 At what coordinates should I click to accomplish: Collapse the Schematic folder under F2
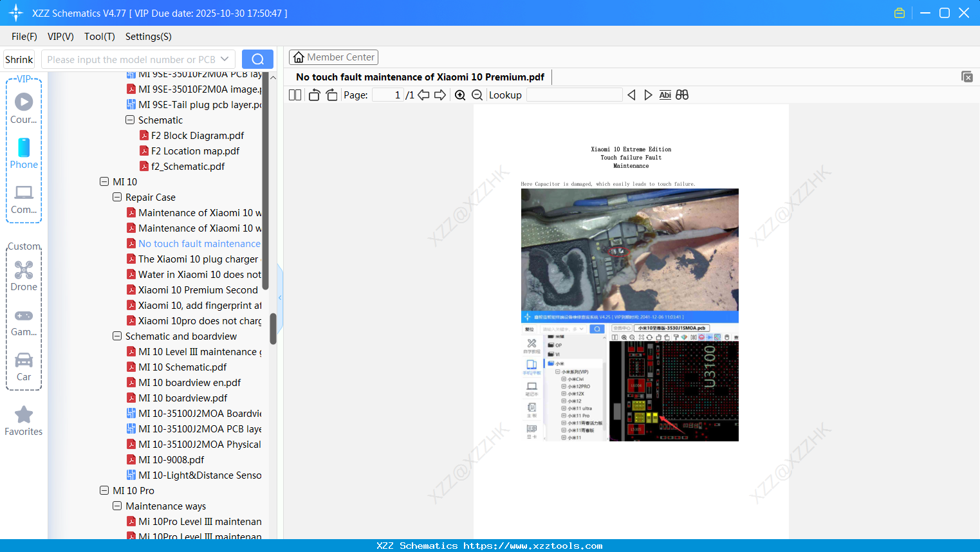coord(130,120)
